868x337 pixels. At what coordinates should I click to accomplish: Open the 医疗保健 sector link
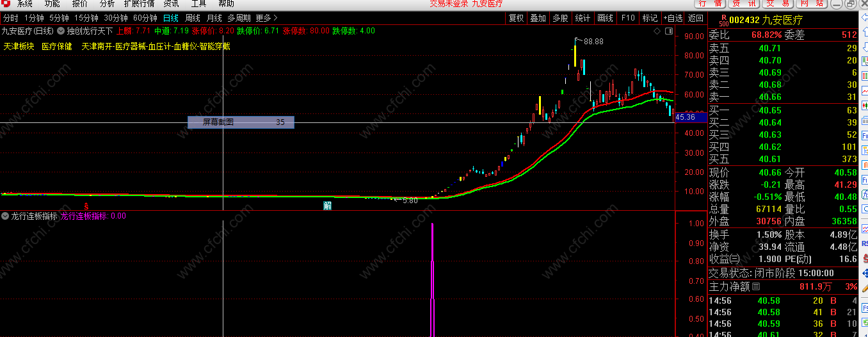(x=57, y=47)
